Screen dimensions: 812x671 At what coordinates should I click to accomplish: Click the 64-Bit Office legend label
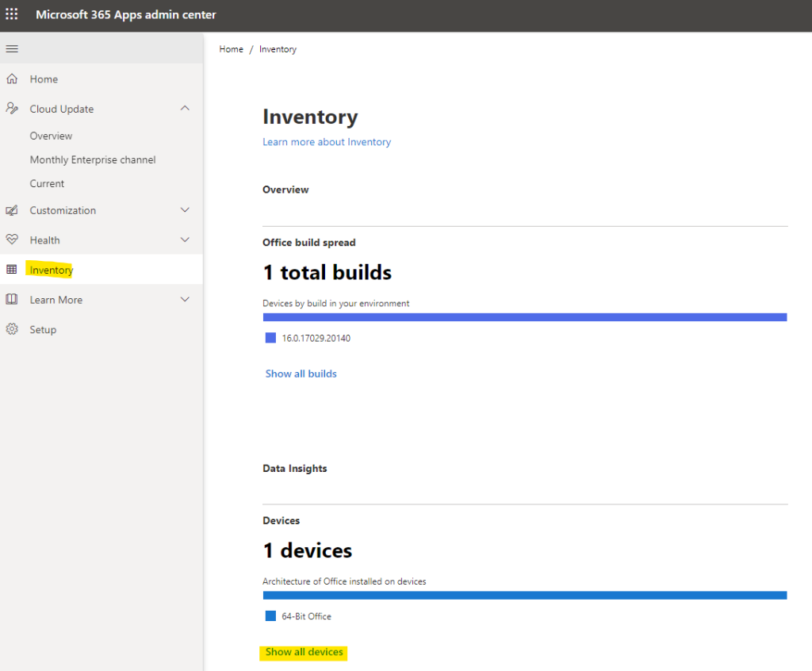tap(307, 616)
